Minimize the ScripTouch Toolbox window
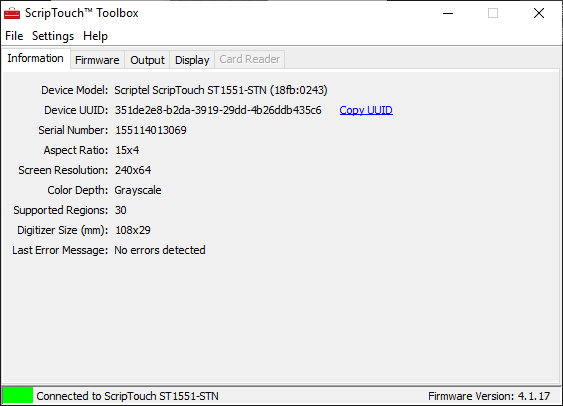This screenshot has height=406, width=563. coord(448,14)
